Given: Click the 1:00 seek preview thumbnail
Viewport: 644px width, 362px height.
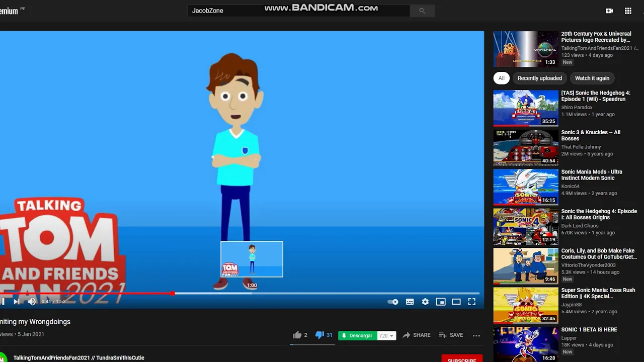Looking at the screenshot, I should tap(252, 259).
